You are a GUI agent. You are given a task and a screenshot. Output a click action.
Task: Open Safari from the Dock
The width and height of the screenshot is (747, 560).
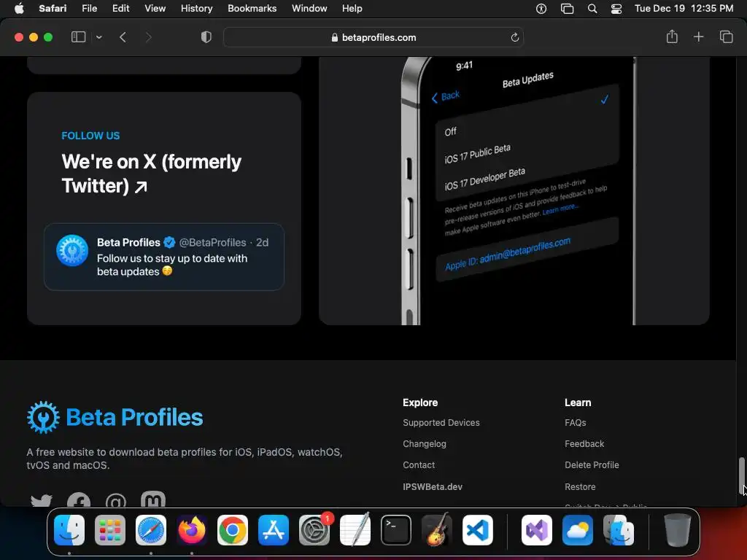point(151,530)
